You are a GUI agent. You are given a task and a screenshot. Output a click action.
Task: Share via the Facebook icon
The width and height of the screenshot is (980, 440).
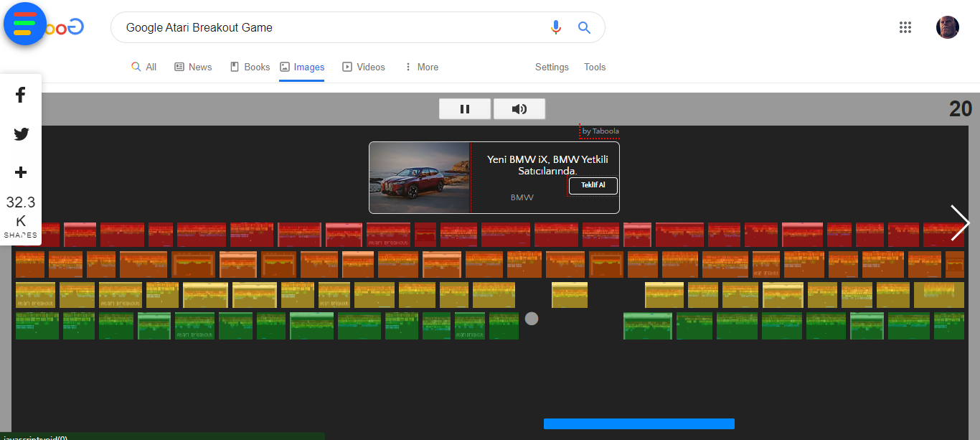21,94
